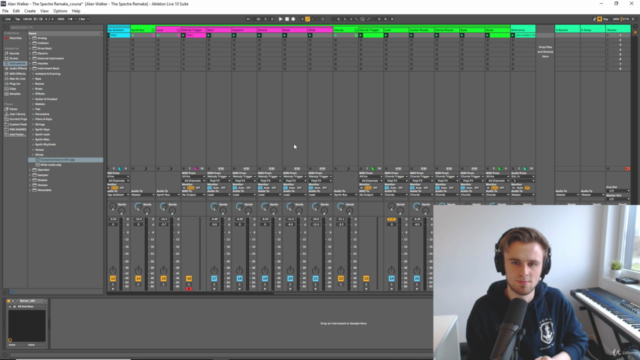Select the Plug-ins browser category
The height and width of the screenshot is (360, 640).
click(15, 84)
